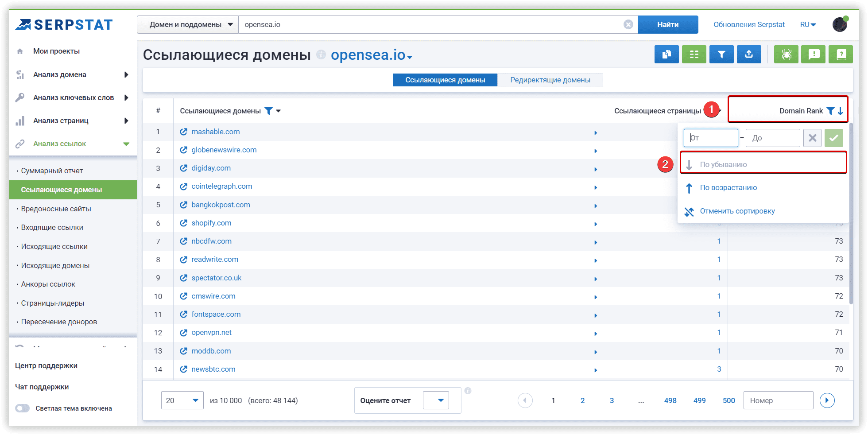Click referring pages value 3 for newsbtc.com
Viewport: 868px width, 435px height.
tap(719, 369)
